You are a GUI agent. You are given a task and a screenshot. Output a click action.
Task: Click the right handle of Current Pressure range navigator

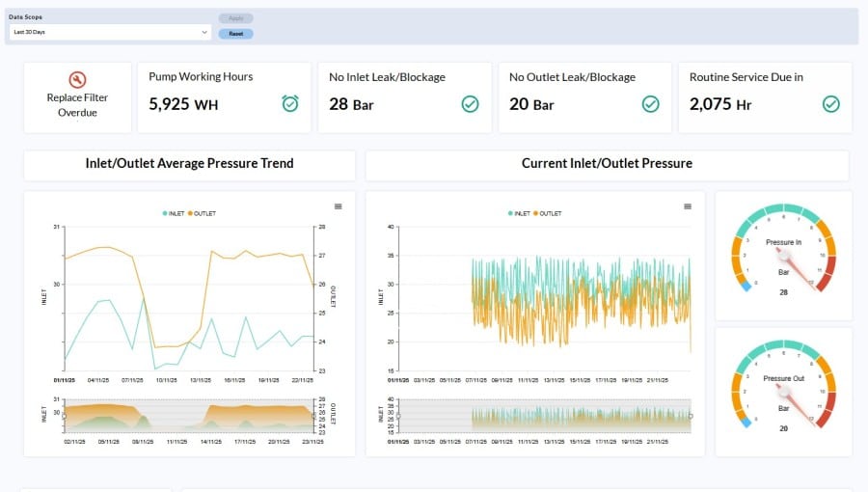tap(690, 416)
